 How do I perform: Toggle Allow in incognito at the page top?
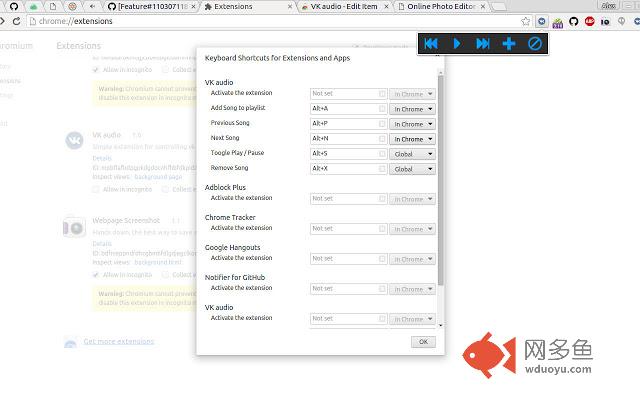(x=96, y=70)
